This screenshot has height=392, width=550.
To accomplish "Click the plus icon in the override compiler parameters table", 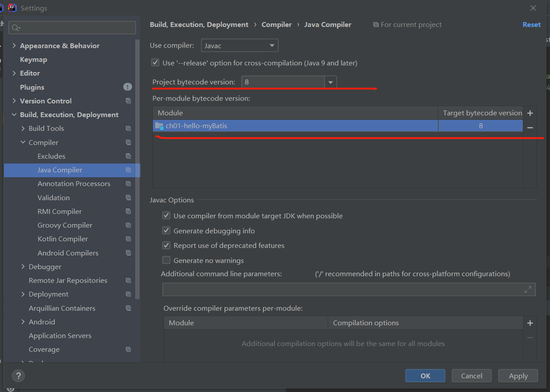I will [530, 323].
